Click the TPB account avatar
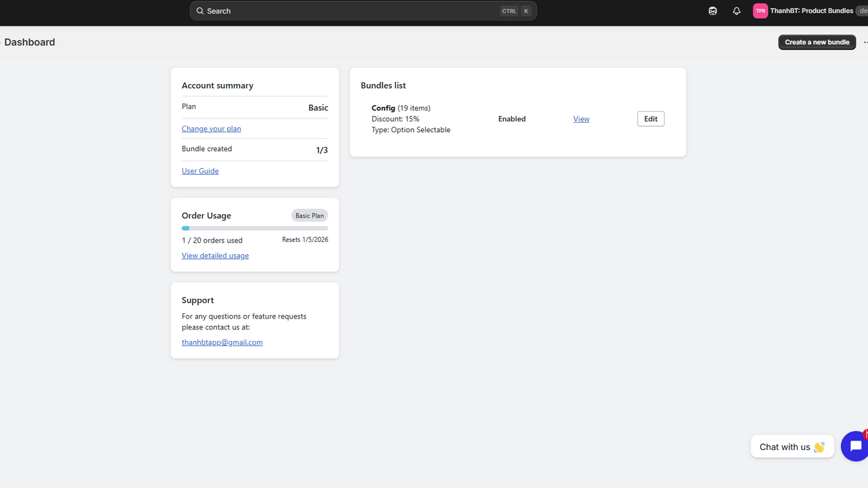Viewport: 868px width, 488px height. (760, 11)
